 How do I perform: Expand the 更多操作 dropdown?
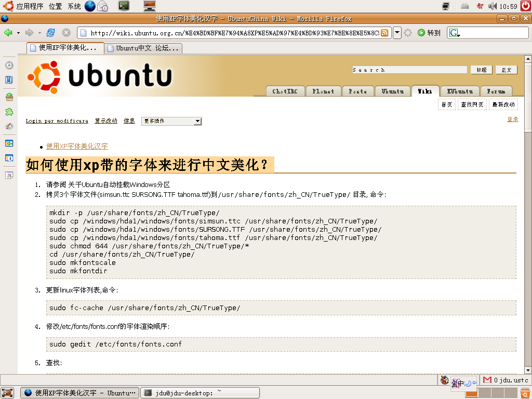(x=171, y=121)
